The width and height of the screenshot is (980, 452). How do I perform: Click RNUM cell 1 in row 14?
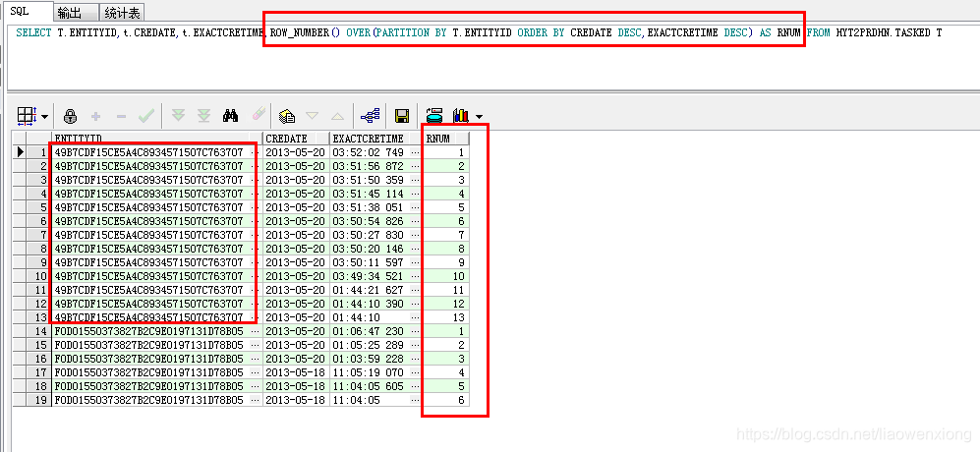click(x=446, y=331)
